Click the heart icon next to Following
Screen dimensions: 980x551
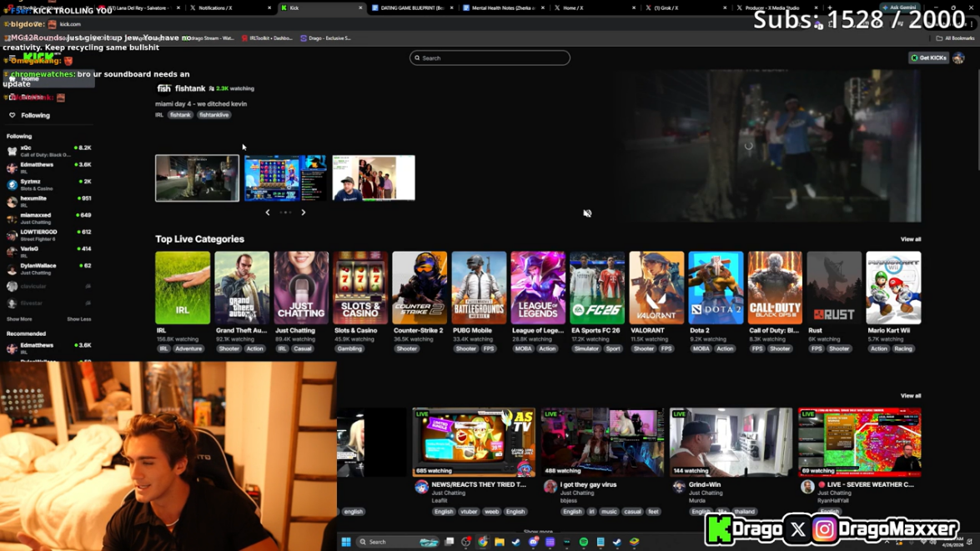(x=12, y=115)
